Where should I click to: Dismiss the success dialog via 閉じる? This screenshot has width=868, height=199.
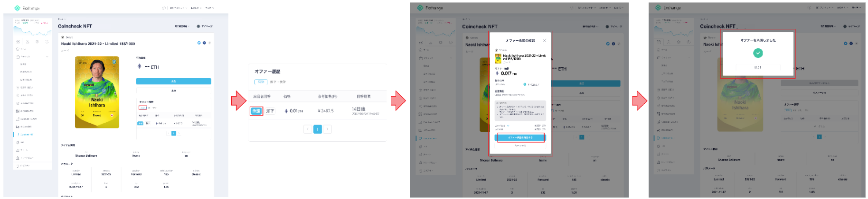point(758,67)
